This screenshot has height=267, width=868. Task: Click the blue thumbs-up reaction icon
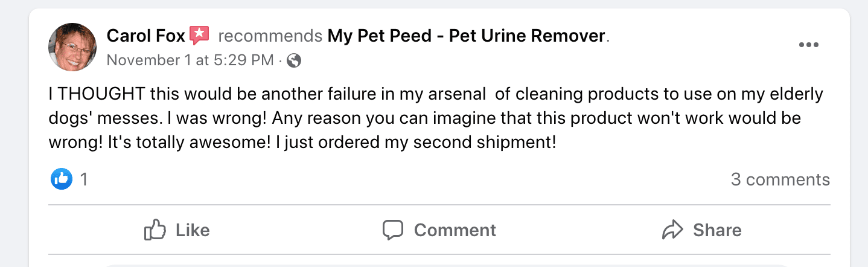[x=62, y=179]
